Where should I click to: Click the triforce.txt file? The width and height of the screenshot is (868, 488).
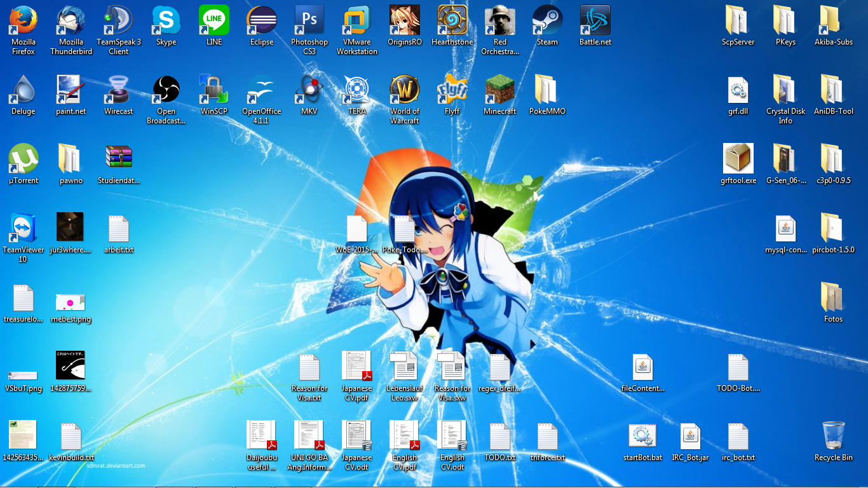547,437
